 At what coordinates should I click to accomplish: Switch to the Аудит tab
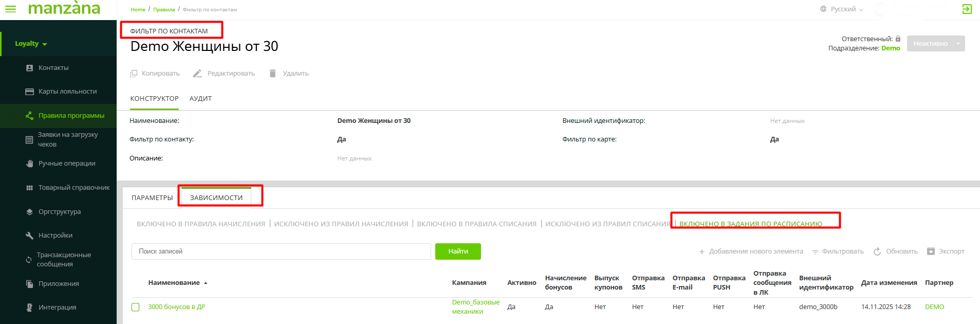pyautogui.click(x=200, y=99)
